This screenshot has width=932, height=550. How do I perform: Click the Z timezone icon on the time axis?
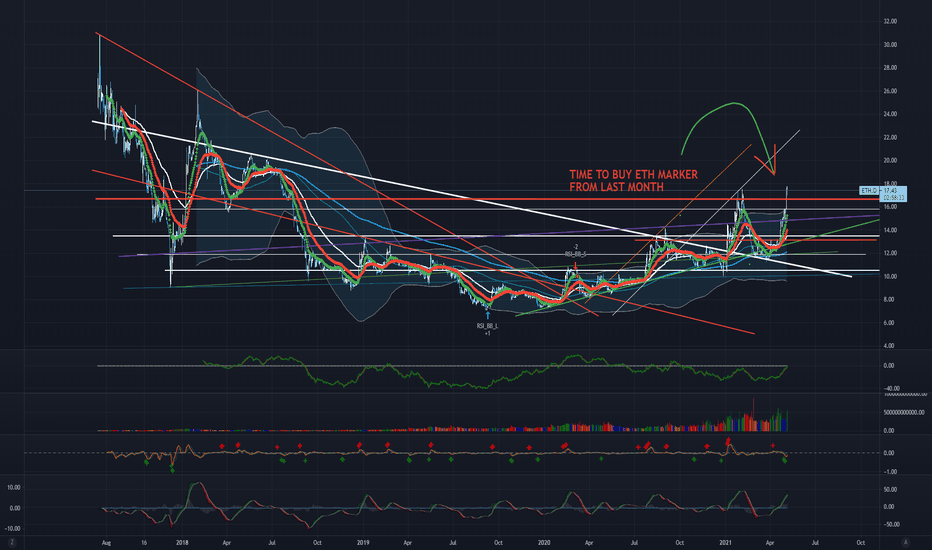11,542
